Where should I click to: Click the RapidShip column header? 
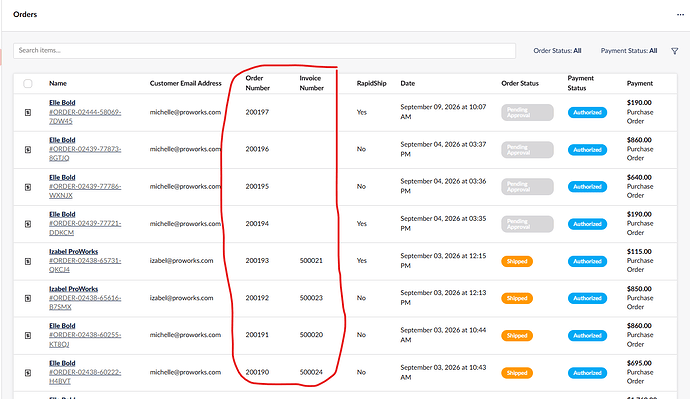coord(371,83)
